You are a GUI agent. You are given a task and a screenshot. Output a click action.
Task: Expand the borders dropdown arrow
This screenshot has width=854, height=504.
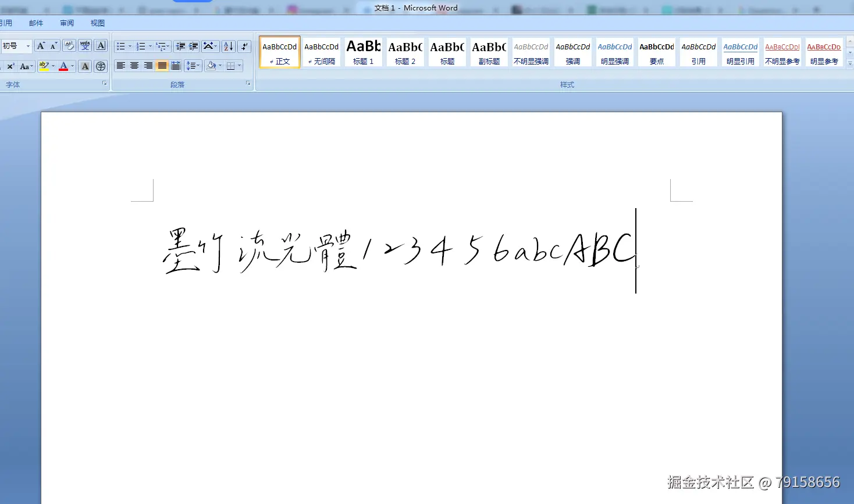[x=239, y=66]
